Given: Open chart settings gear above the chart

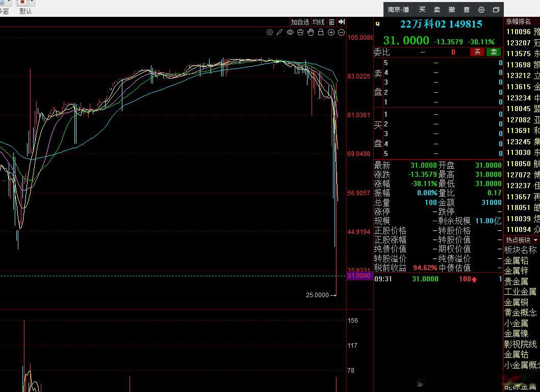Looking at the screenshot, I should point(270,32).
